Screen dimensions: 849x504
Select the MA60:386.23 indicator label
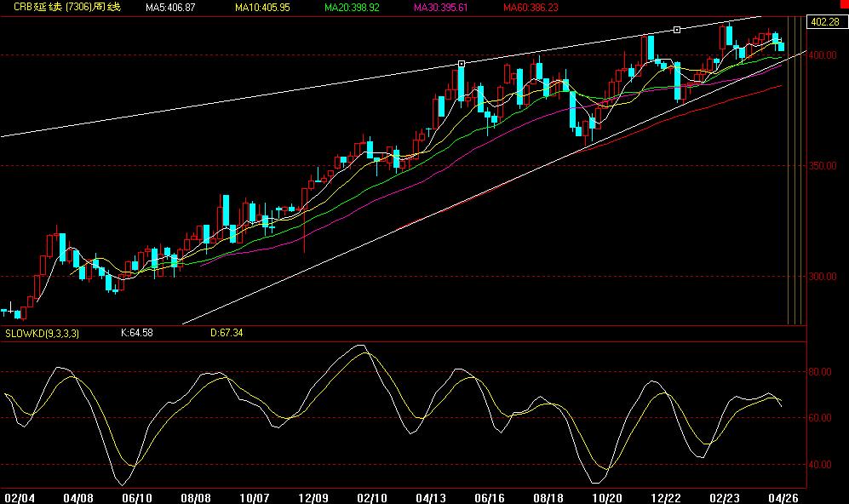click(x=531, y=8)
